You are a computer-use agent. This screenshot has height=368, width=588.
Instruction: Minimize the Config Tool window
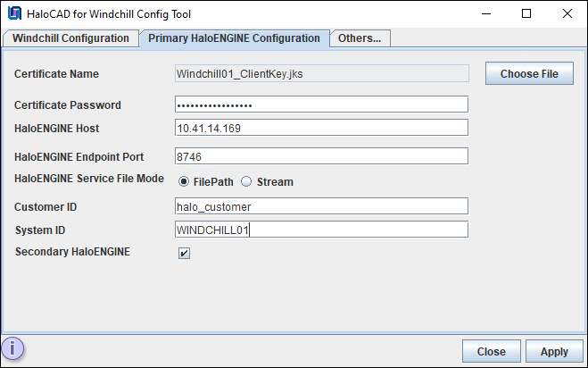pos(486,14)
